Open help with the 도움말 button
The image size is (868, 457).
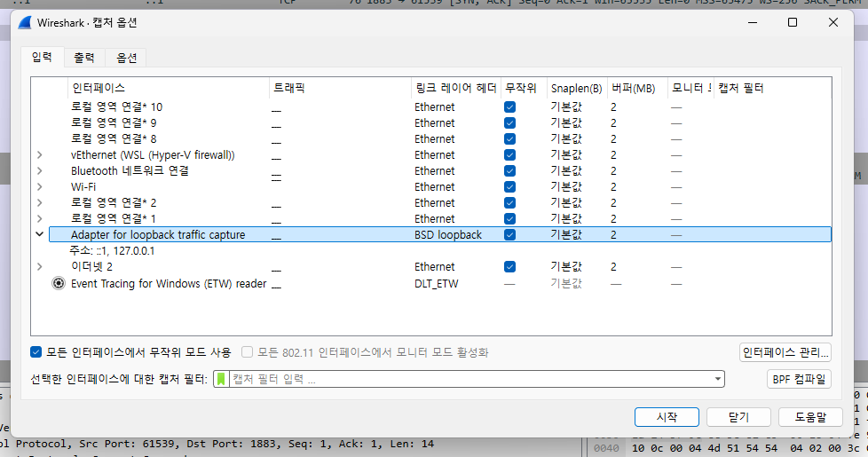810,417
